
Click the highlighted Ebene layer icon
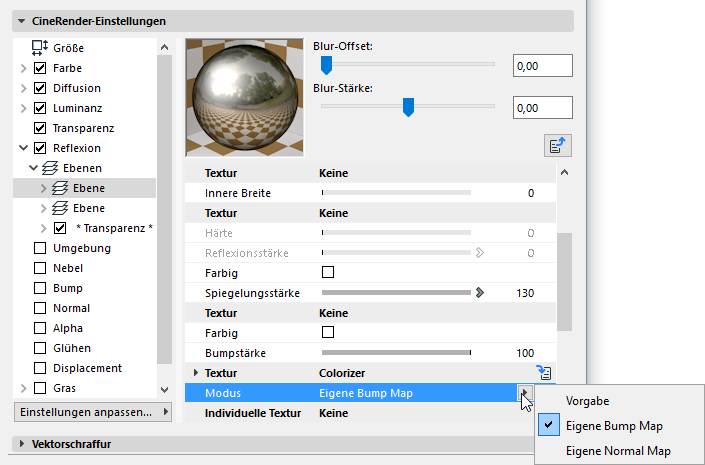pyautogui.click(x=59, y=188)
